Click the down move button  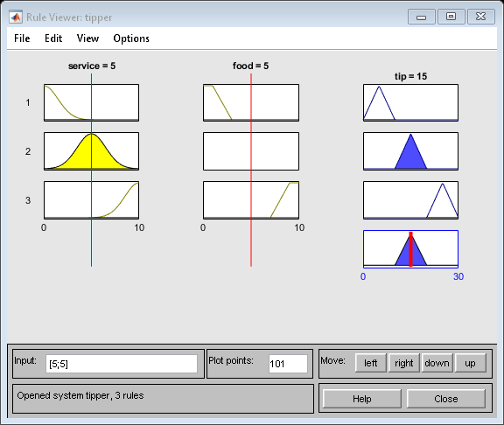437,363
